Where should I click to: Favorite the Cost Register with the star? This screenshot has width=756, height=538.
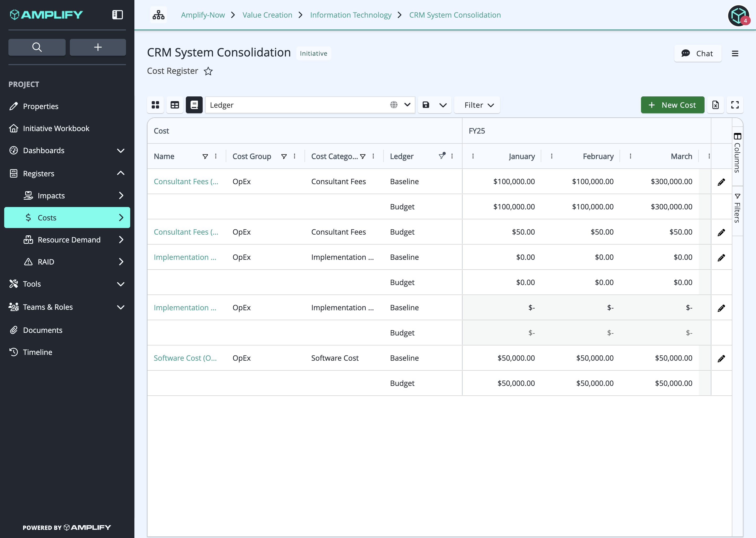(x=208, y=71)
